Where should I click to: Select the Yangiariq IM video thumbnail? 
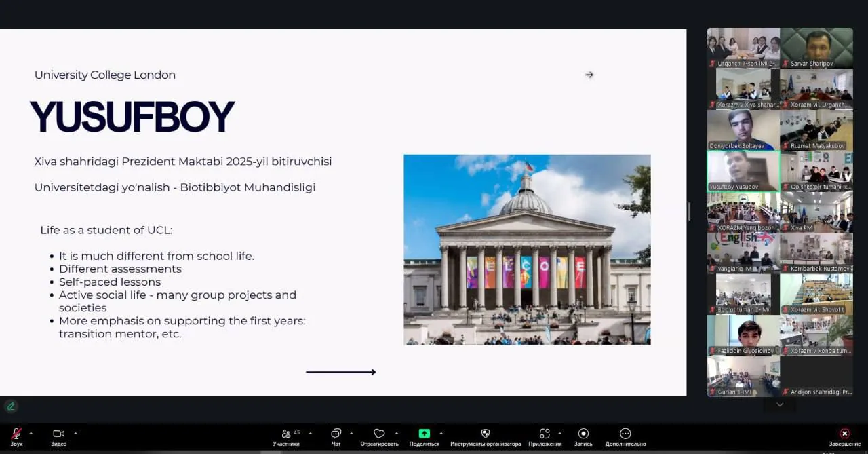tap(743, 253)
